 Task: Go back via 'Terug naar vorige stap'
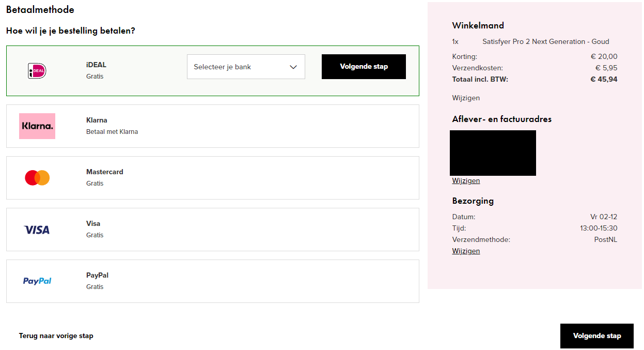(x=56, y=336)
